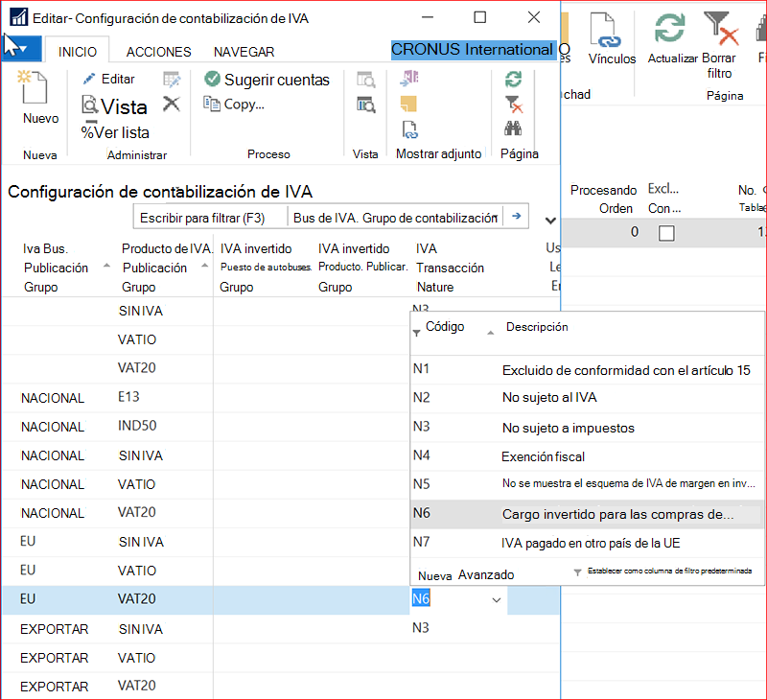Click the upper list-view magnifier icon

366,80
